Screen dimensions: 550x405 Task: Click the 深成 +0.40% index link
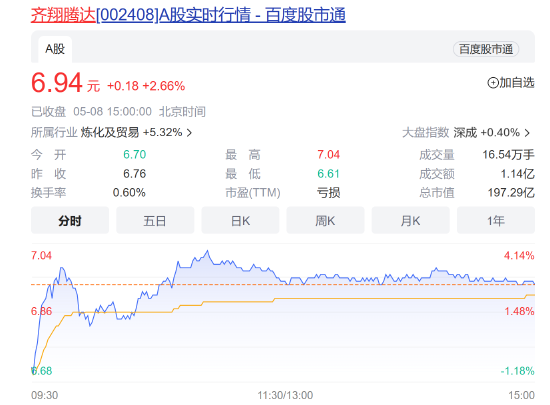[486, 133]
